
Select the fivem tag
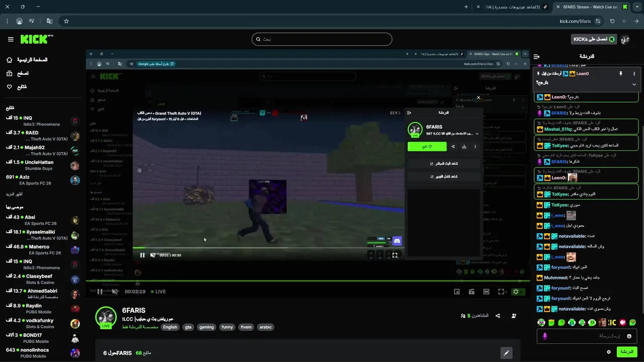246,327
